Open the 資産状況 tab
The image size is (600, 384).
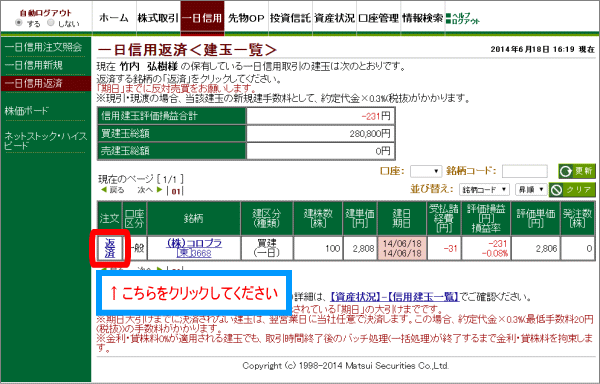[x=334, y=18]
